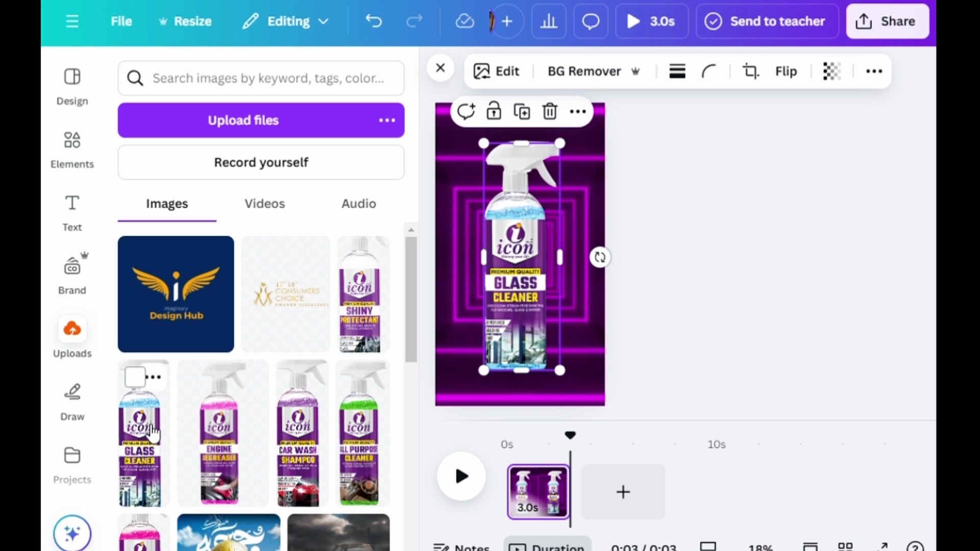Undo the last action

coord(374,21)
